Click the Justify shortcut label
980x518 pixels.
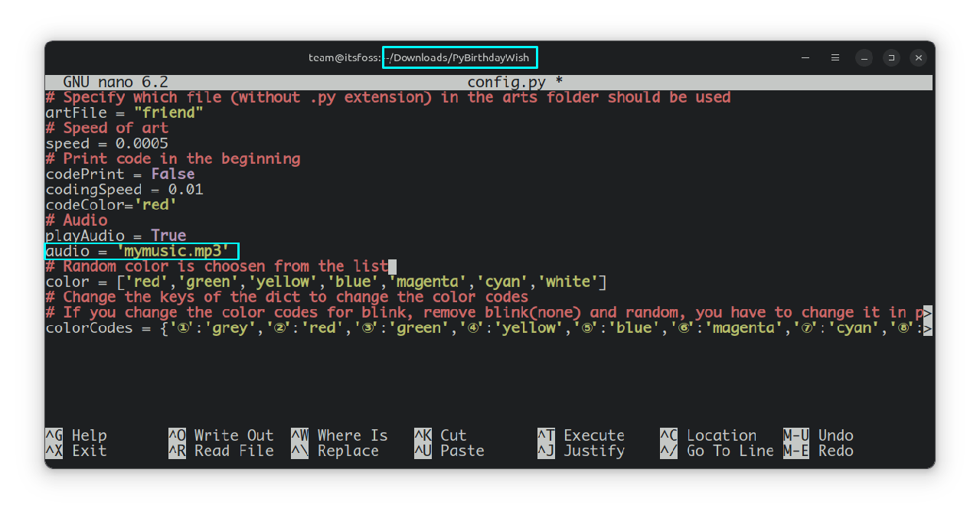[x=593, y=451]
